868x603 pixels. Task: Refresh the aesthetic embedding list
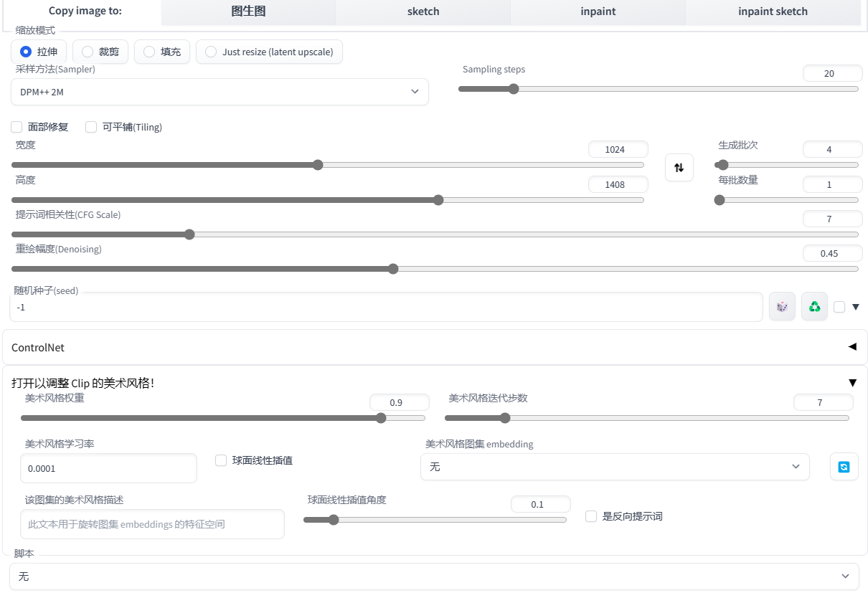tap(844, 467)
